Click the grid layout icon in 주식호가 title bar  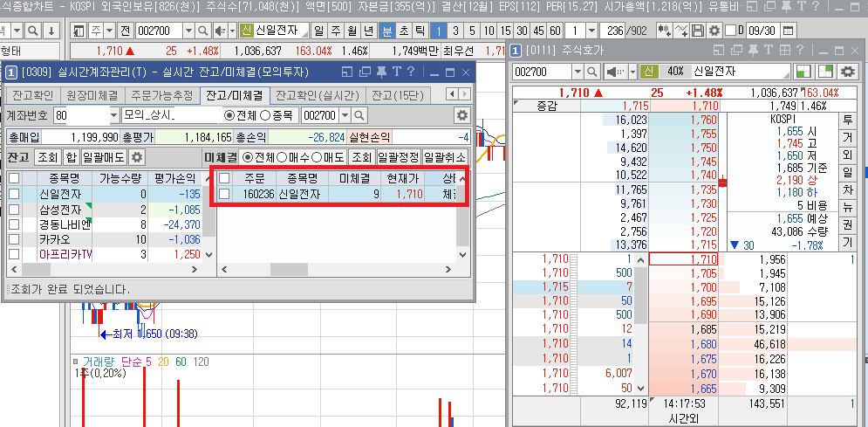pyautogui.click(x=784, y=51)
